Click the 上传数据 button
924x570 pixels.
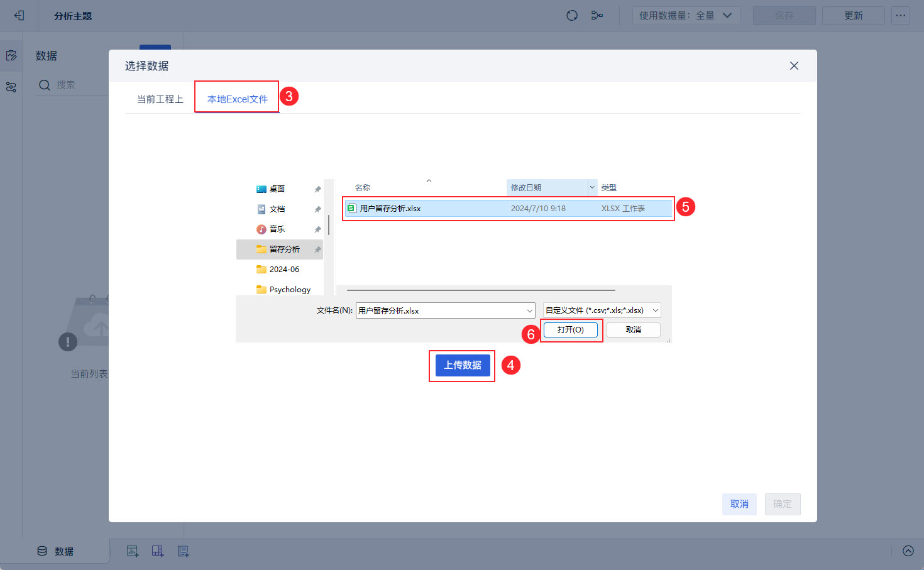click(x=463, y=365)
